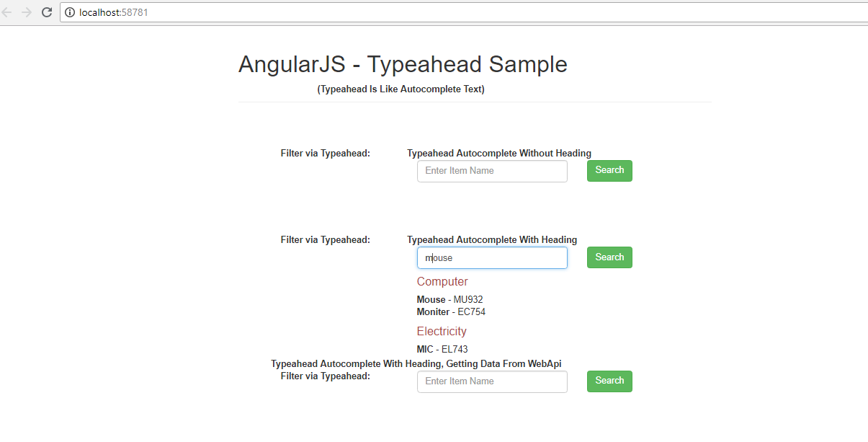Click Search next to the mouse typeahead field

point(609,257)
